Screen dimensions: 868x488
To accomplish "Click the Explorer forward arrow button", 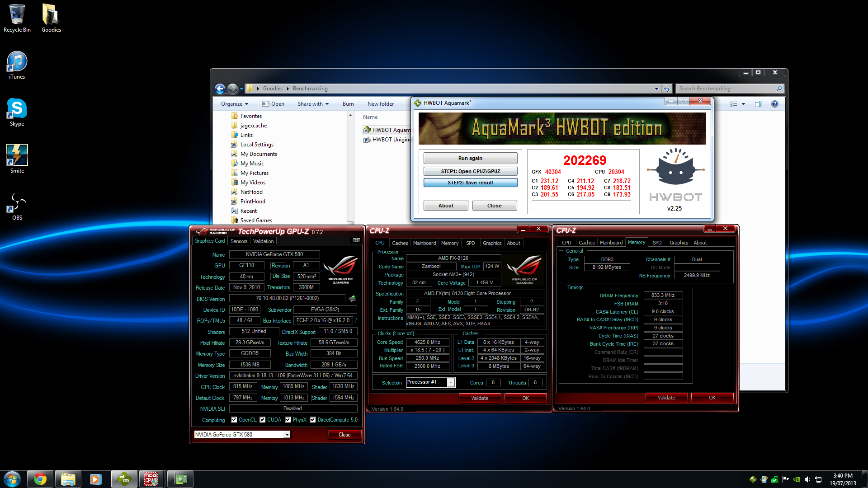I will pyautogui.click(x=232, y=89).
